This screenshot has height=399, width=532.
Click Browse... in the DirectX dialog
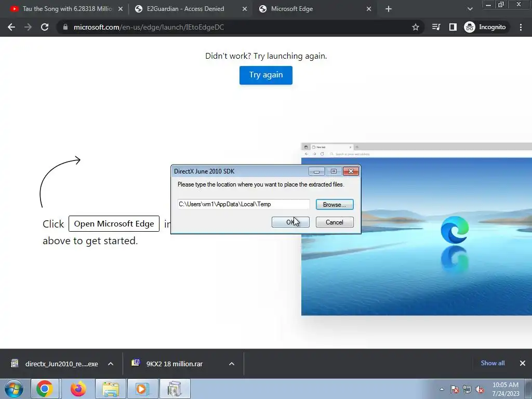pyautogui.click(x=335, y=205)
